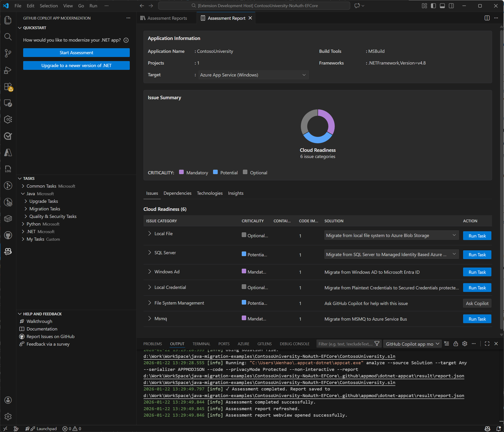Open the Source Control view
This screenshot has height=432, width=504.
(x=8, y=53)
